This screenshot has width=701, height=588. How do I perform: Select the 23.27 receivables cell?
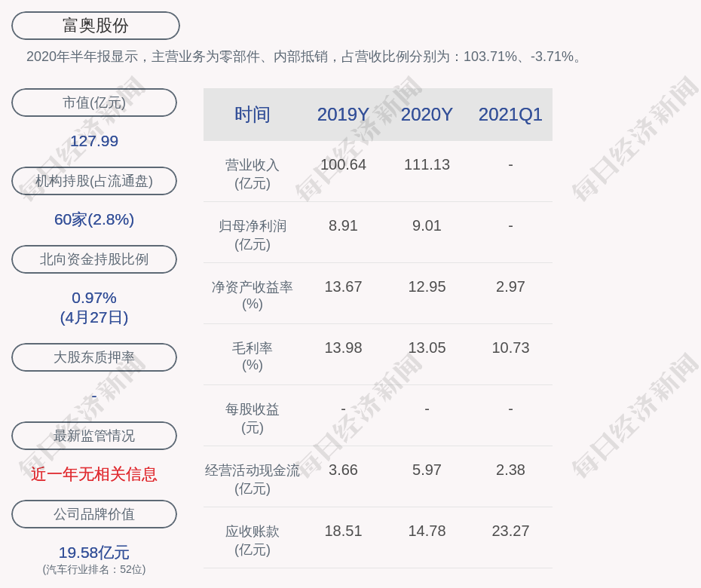click(510, 531)
